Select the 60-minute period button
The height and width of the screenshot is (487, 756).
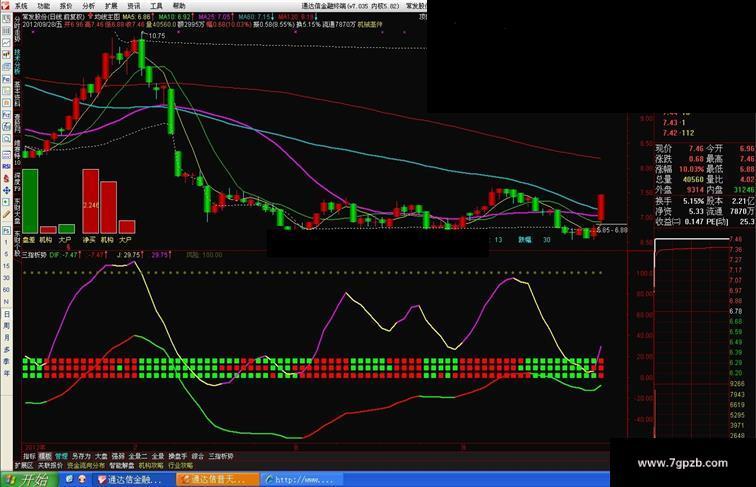pos(6,290)
